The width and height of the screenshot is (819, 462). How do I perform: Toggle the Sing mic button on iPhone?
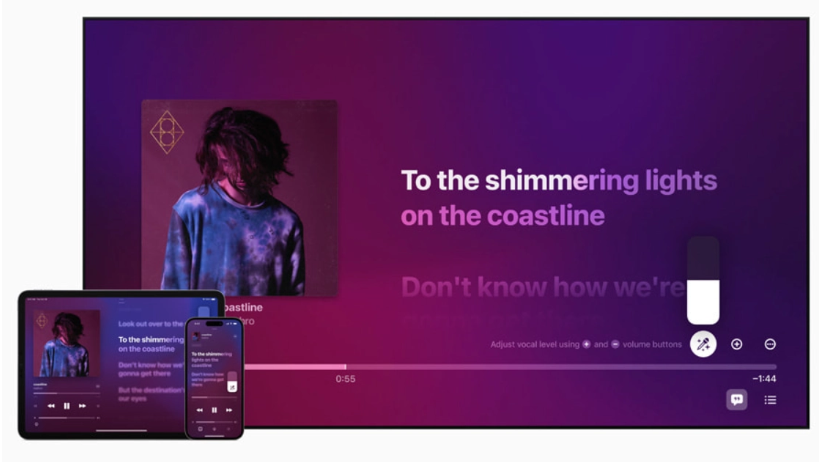pyautogui.click(x=232, y=387)
